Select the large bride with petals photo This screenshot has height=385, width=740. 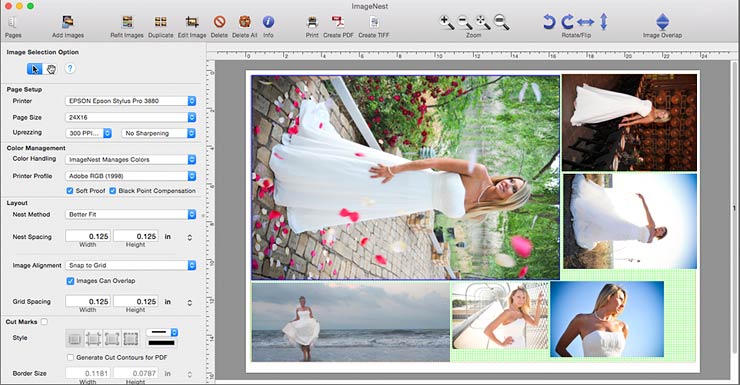(405, 177)
